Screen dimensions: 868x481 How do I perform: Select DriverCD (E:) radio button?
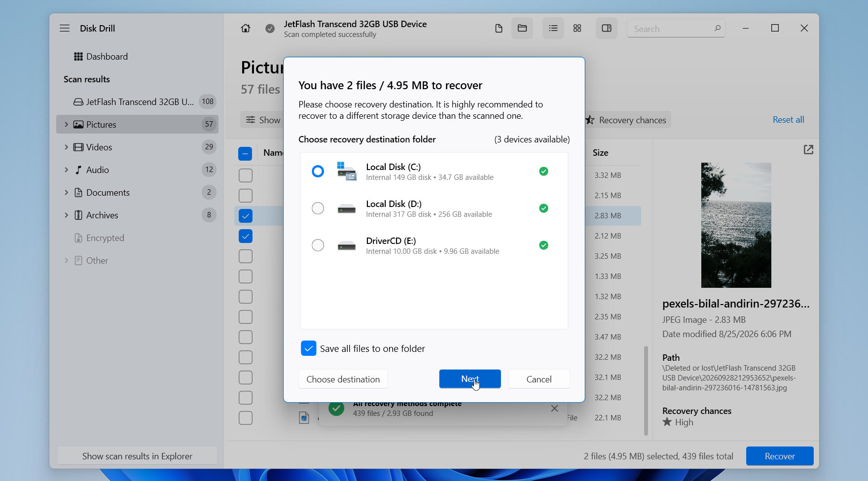coord(318,245)
